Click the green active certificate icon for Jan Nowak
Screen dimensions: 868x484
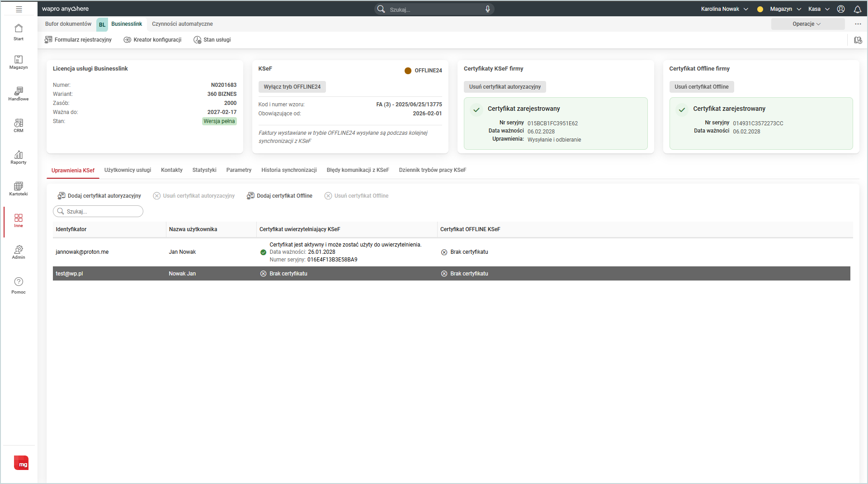pos(263,252)
